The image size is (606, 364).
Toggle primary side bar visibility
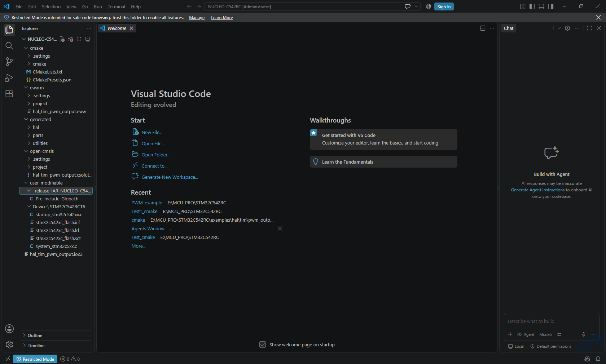pyautogui.click(x=532, y=6)
